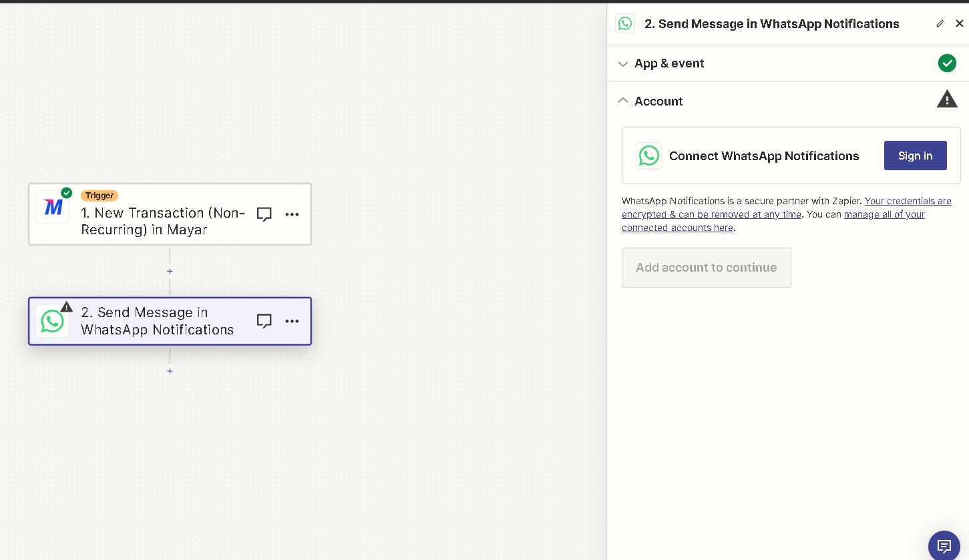Image resolution: width=969 pixels, height=560 pixels.
Task: Click warning badge on Send Message step
Action: coord(67,306)
